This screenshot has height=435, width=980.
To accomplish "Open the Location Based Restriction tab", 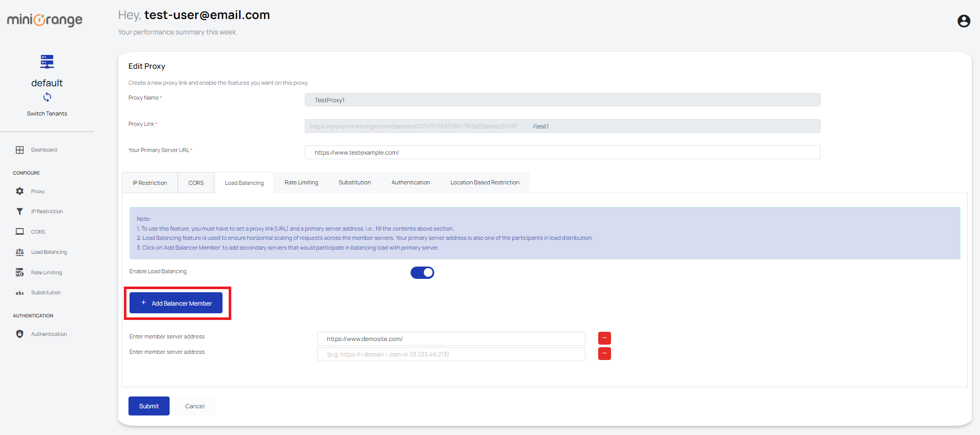I will pos(485,182).
